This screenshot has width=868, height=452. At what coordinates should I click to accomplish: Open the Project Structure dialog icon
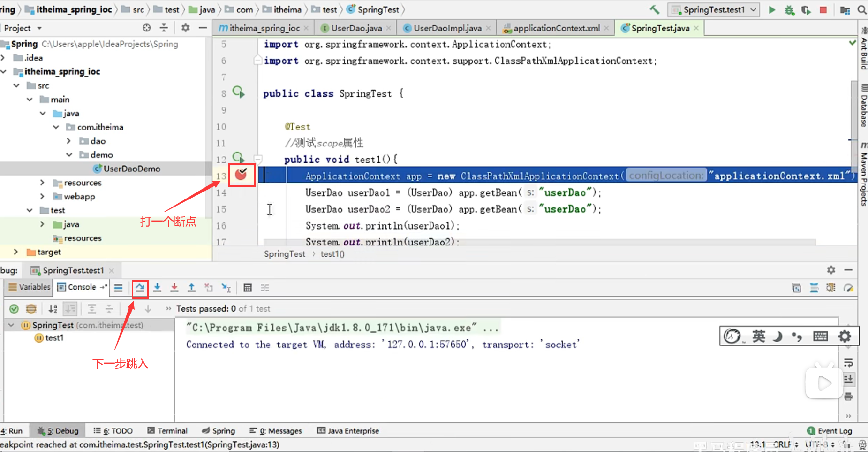tap(845, 10)
